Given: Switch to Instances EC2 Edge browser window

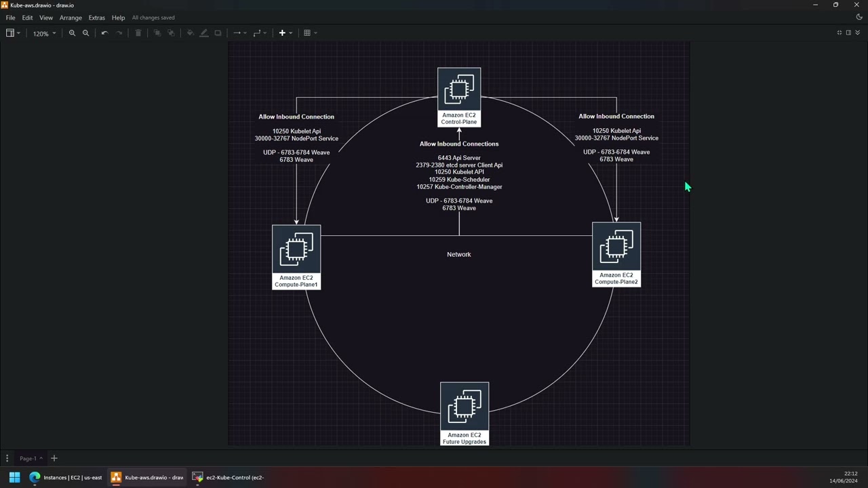Looking at the screenshot, I should coord(65,477).
